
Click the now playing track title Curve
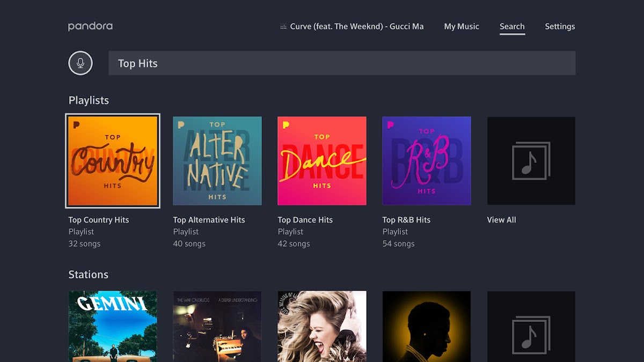(357, 26)
